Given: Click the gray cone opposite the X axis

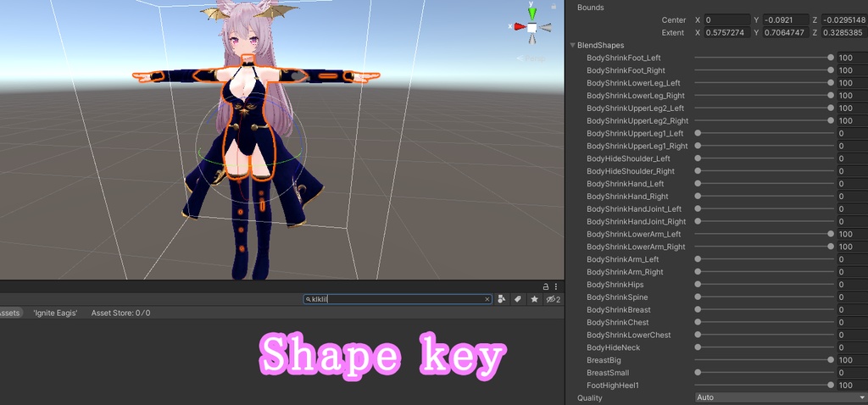Looking at the screenshot, I should click(546, 27).
